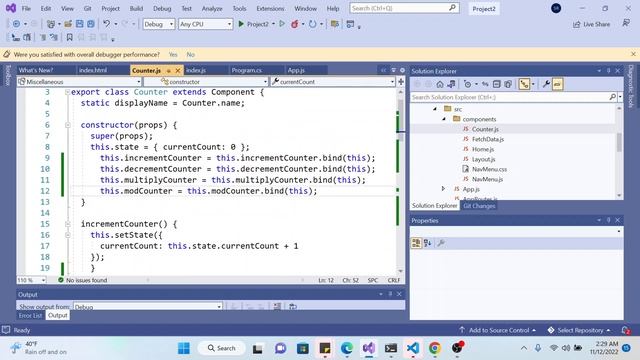Click the Pending Changes Filter clock icon
The image size is (640, 360).
pyautogui.click(x=468, y=84)
